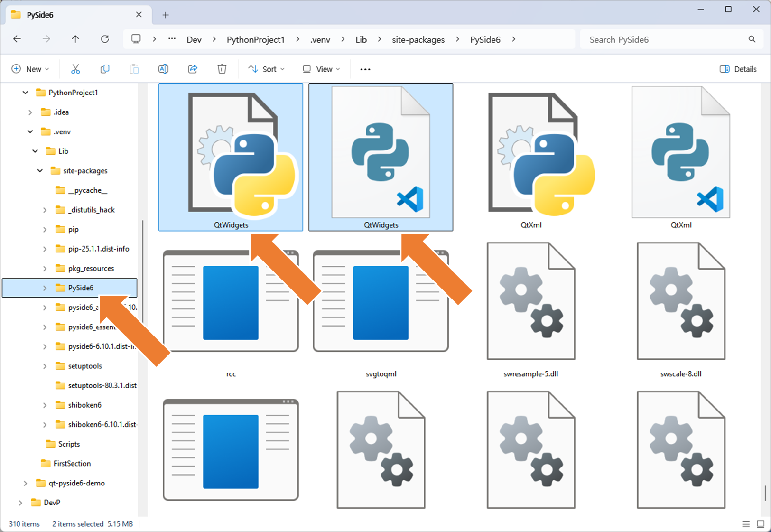The image size is (771, 532).
Task: Toggle the Details pane
Action: click(x=738, y=69)
